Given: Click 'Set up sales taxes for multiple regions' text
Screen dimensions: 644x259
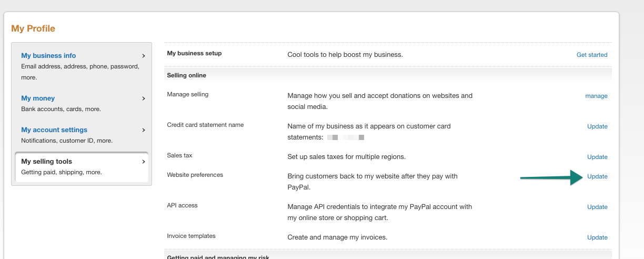Looking at the screenshot, I should tap(346, 157).
